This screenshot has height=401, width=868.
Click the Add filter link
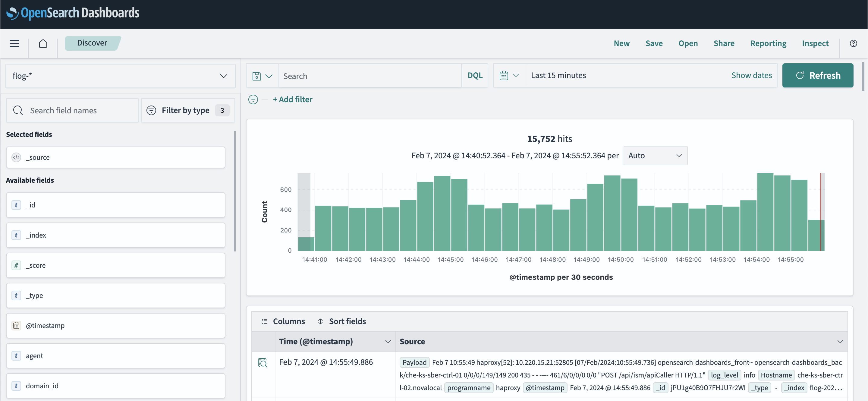(292, 99)
